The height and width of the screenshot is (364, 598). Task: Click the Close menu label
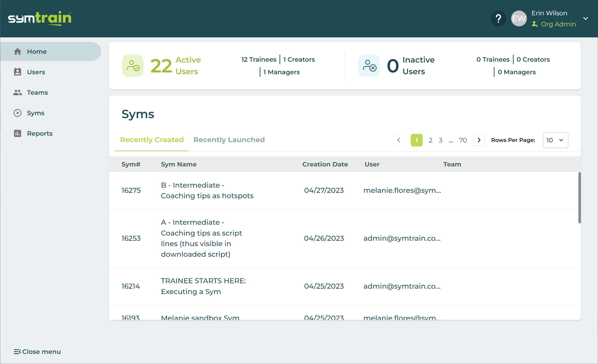point(41,352)
